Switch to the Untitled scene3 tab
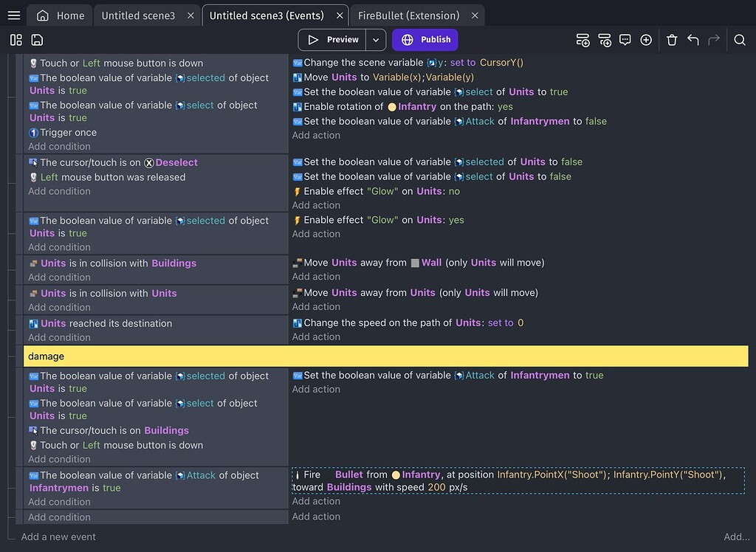The height and width of the screenshot is (552, 756). point(141,14)
